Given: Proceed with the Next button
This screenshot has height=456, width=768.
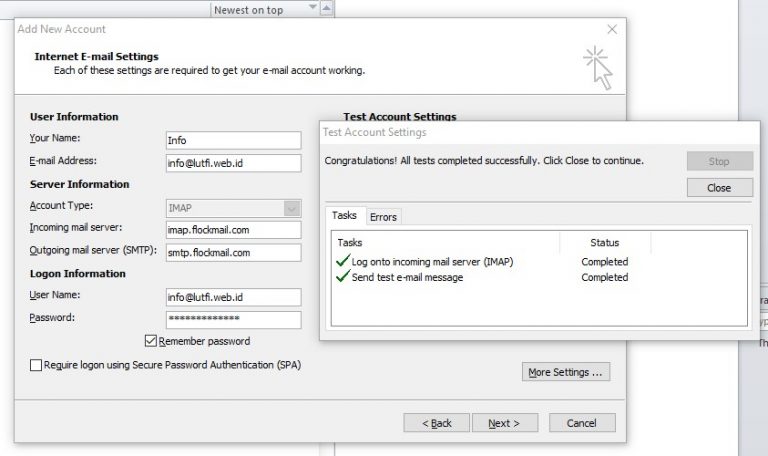Looking at the screenshot, I should (x=505, y=423).
